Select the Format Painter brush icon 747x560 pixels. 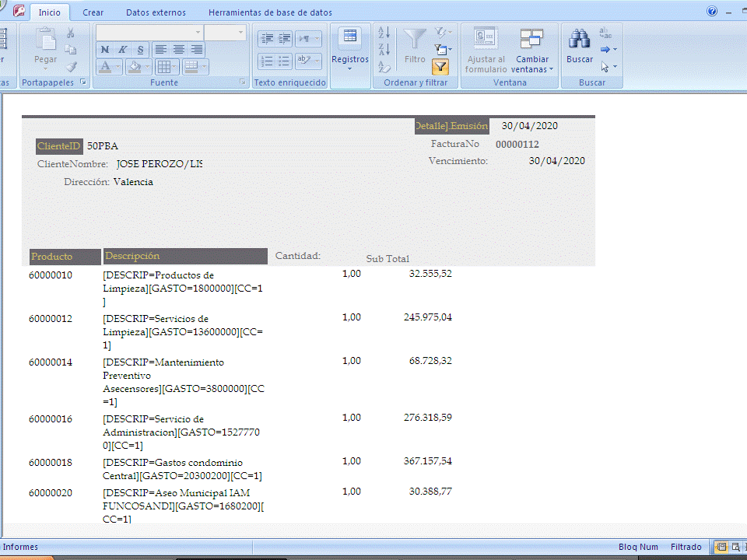tap(72, 67)
